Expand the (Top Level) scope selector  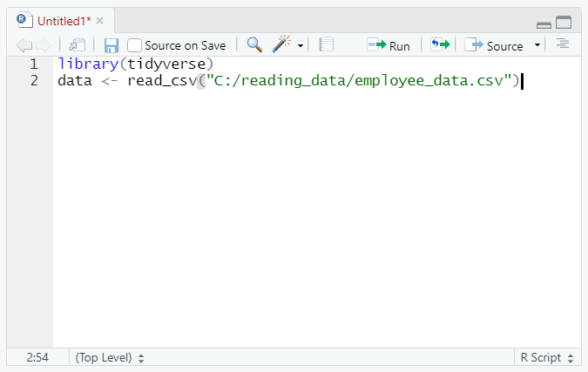tap(110, 357)
